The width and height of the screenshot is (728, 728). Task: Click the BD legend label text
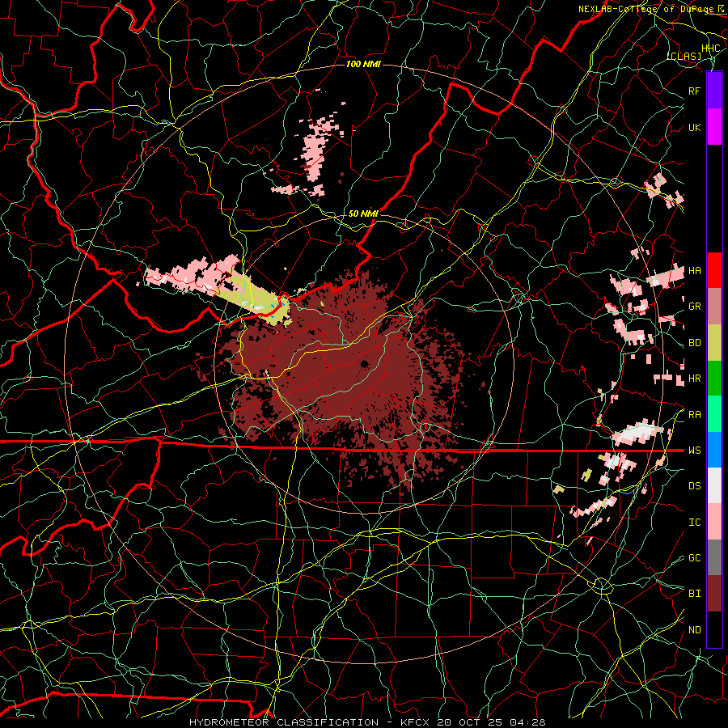click(694, 343)
